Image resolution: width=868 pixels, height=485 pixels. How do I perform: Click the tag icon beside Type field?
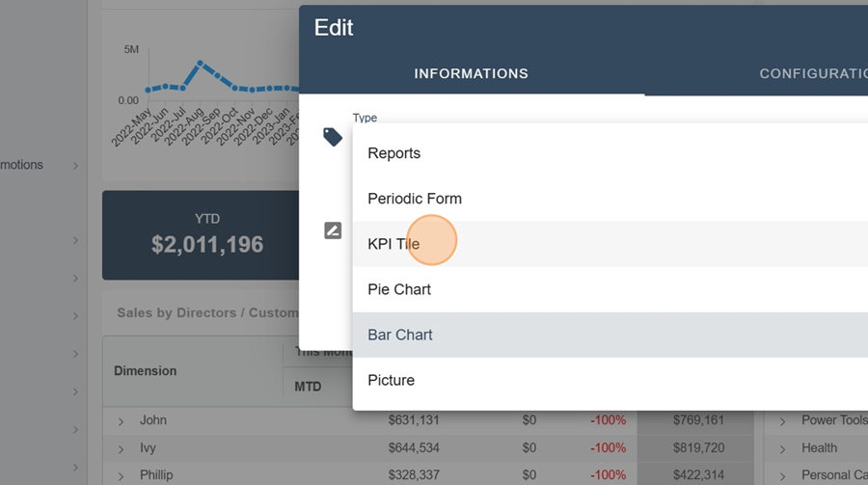pos(333,137)
